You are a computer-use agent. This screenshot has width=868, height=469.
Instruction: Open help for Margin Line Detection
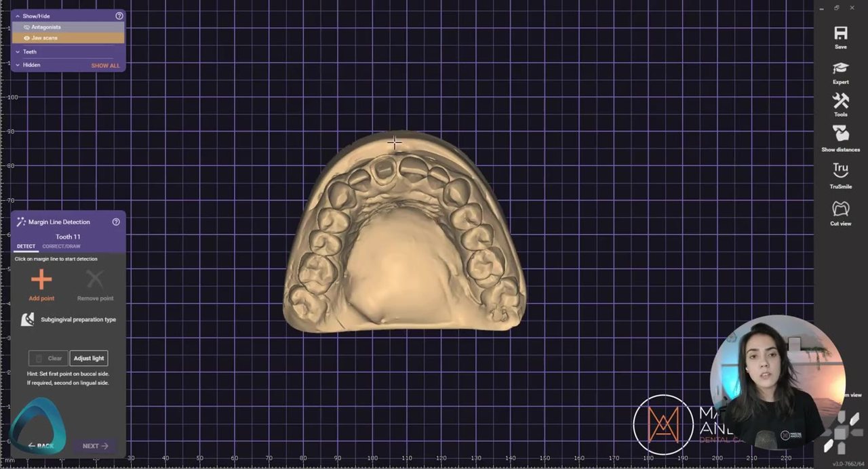pyautogui.click(x=116, y=222)
